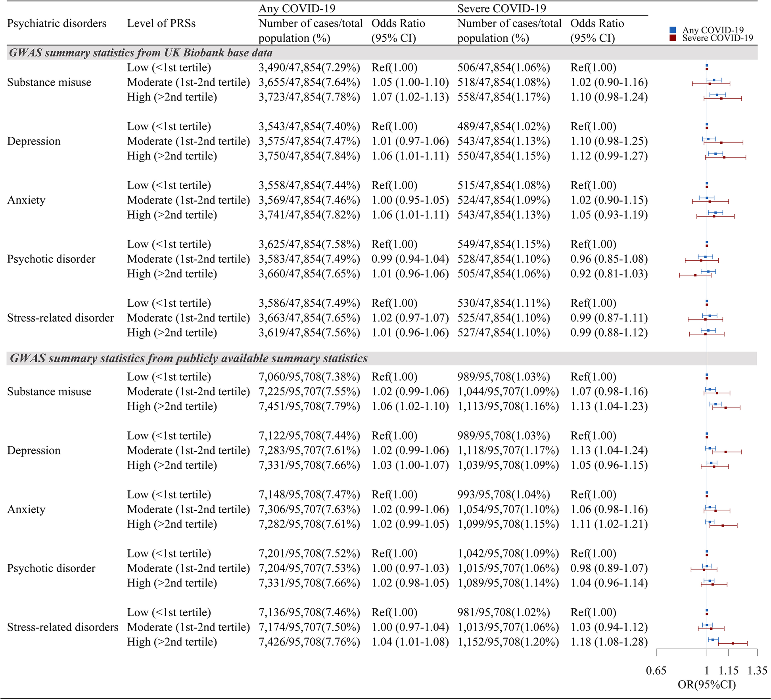
Task: Click axis tick label '1.35'
Action: (x=757, y=671)
